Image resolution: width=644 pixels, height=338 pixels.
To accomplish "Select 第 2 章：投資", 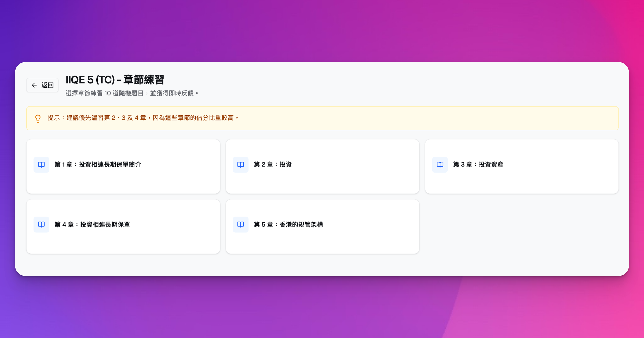I will tap(323, 166).
